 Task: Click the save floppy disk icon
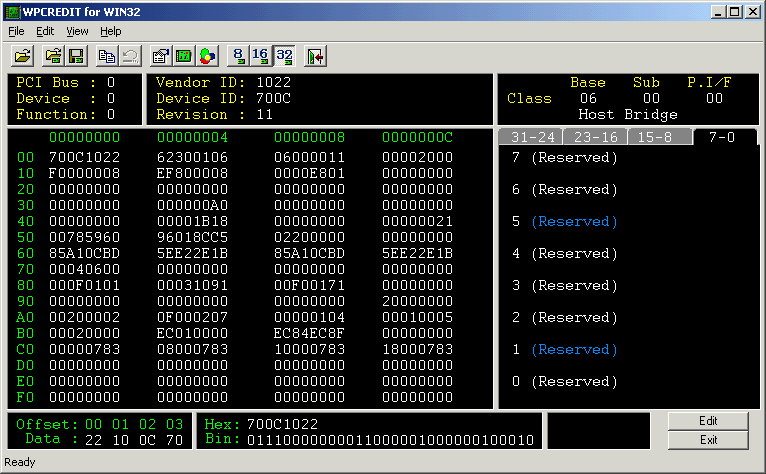click(76, 56)
